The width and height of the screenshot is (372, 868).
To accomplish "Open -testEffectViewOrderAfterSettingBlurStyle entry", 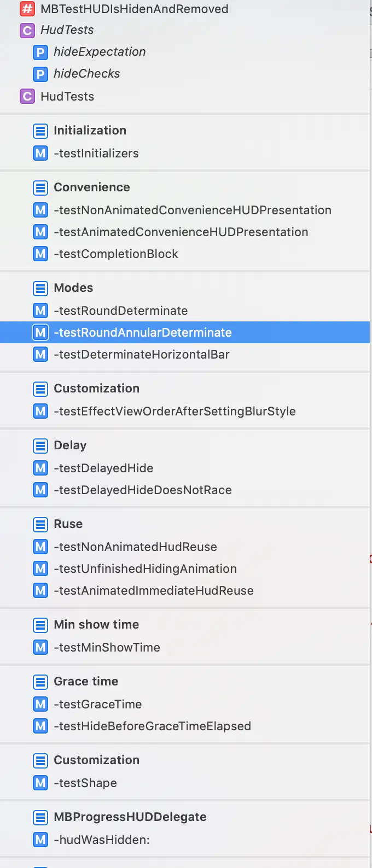I will (175, 412).
